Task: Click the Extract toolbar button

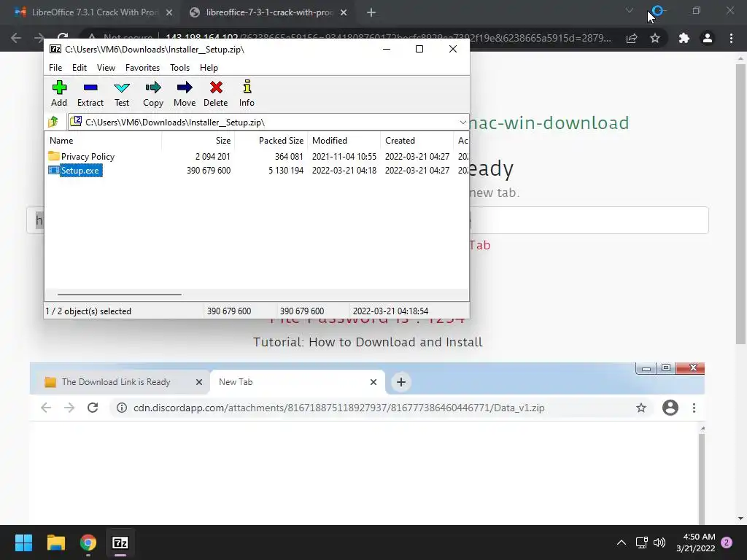Action: coord(90,94)
